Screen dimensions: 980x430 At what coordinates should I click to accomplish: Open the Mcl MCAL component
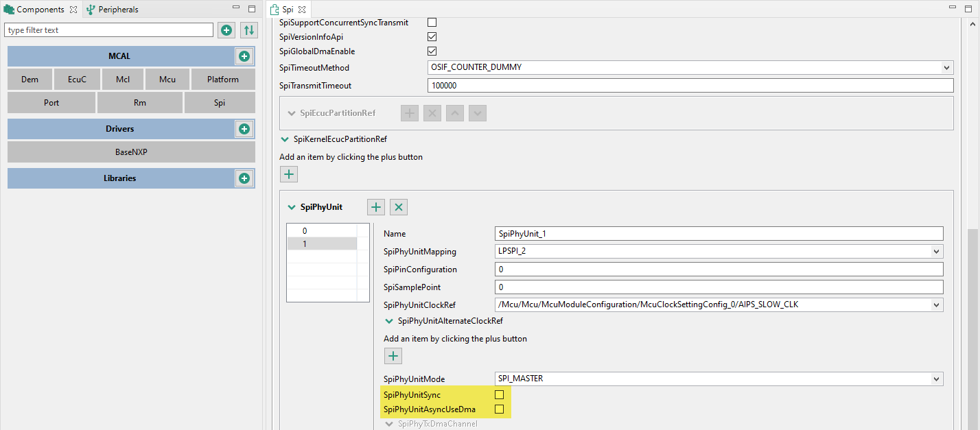pos(123,80)
